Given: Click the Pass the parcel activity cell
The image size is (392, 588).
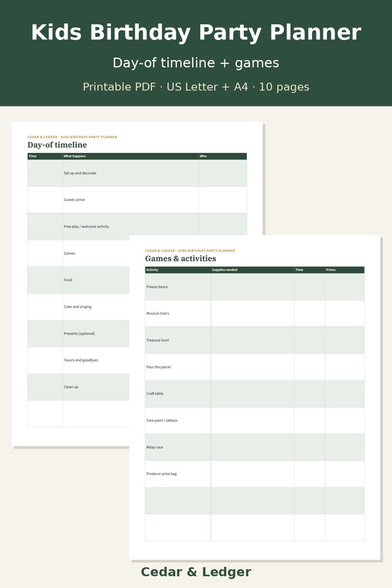Looking at the screenshot, I should coord(177,367).
